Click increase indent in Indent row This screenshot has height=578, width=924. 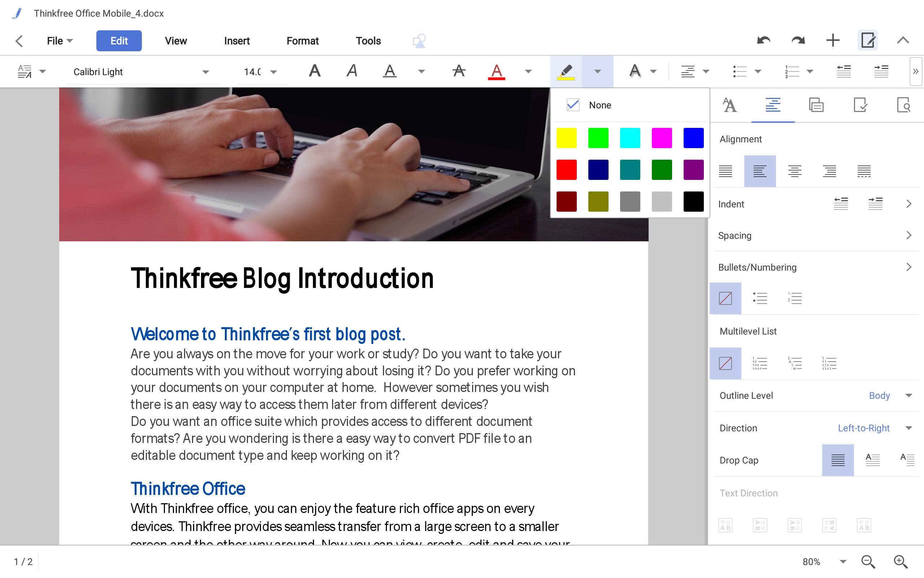click(876, 204)
